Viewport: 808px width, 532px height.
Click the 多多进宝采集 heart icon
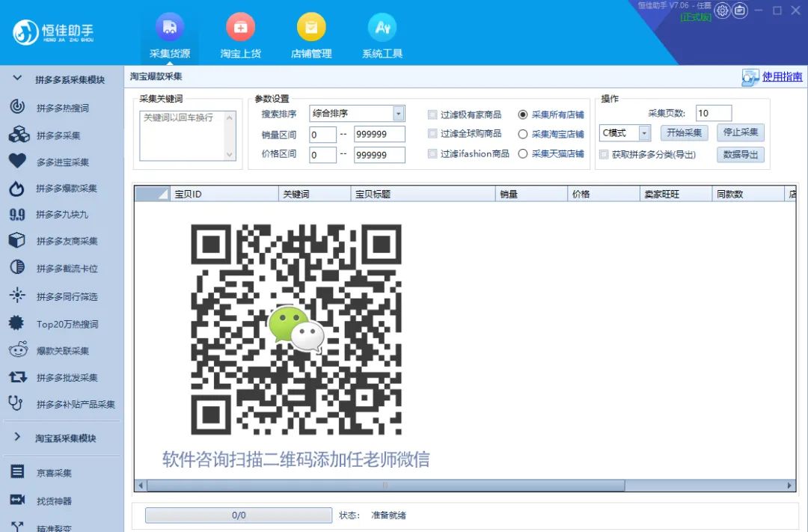(17, 161)
